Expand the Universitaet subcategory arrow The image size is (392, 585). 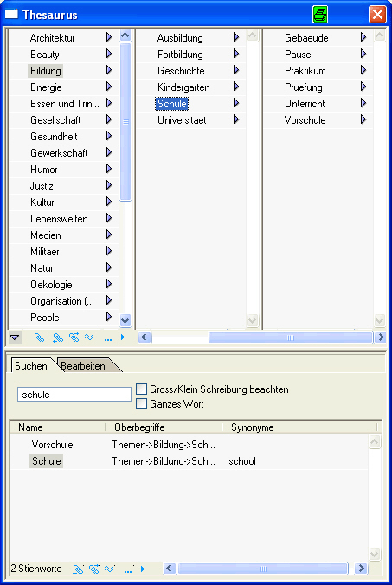pyautogui.click(x=236, y=119)
